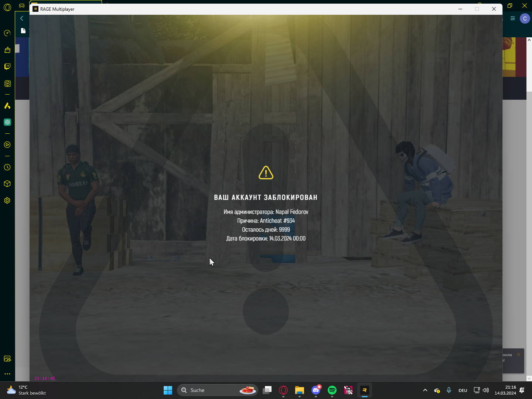Open Task View on the taskbar
Image resolution: width=532 pixels, height=399 pixels.
coord(267,390)
